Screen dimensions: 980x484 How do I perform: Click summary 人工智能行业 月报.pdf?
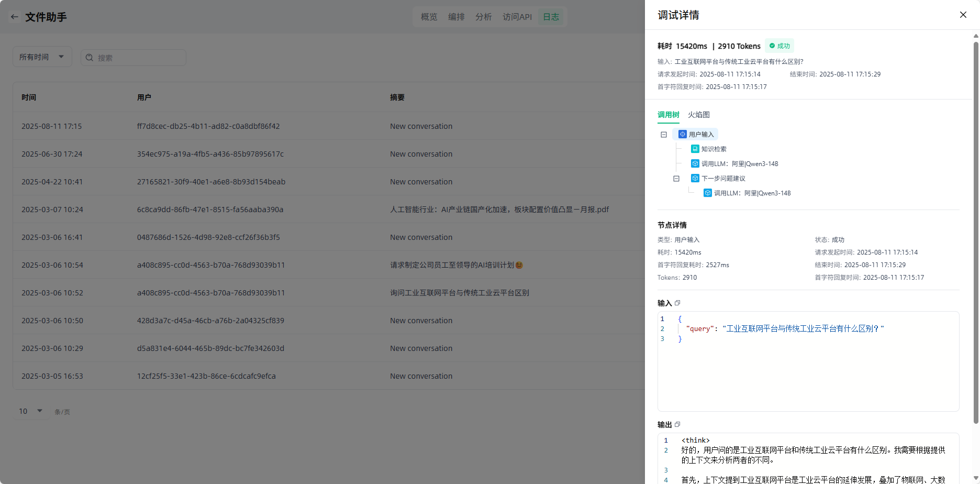(x=499, y=209)
